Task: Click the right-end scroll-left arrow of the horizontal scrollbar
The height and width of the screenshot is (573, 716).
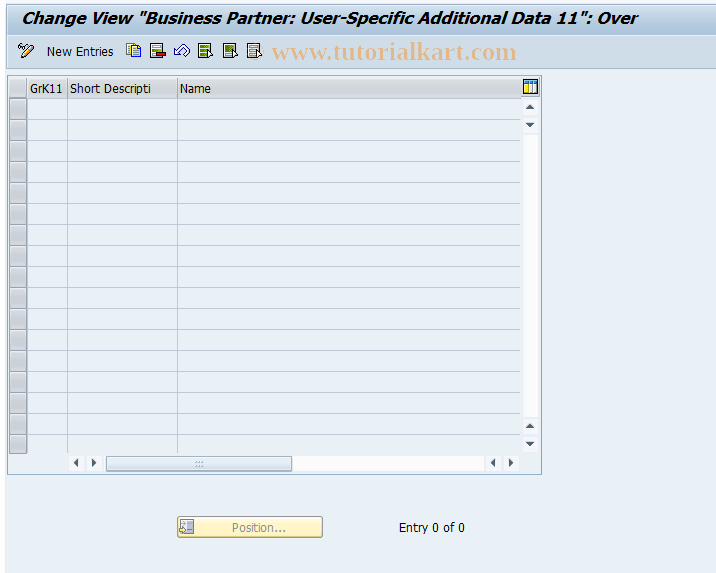Action: [x=493, y=463]
